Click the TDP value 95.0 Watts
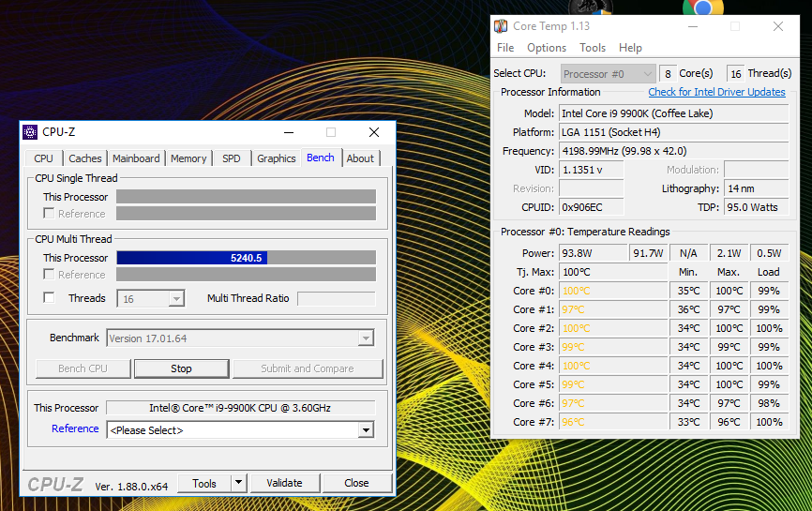Image resolution: width=812 pixels, height=511 pixels. (x=756, y=207)
